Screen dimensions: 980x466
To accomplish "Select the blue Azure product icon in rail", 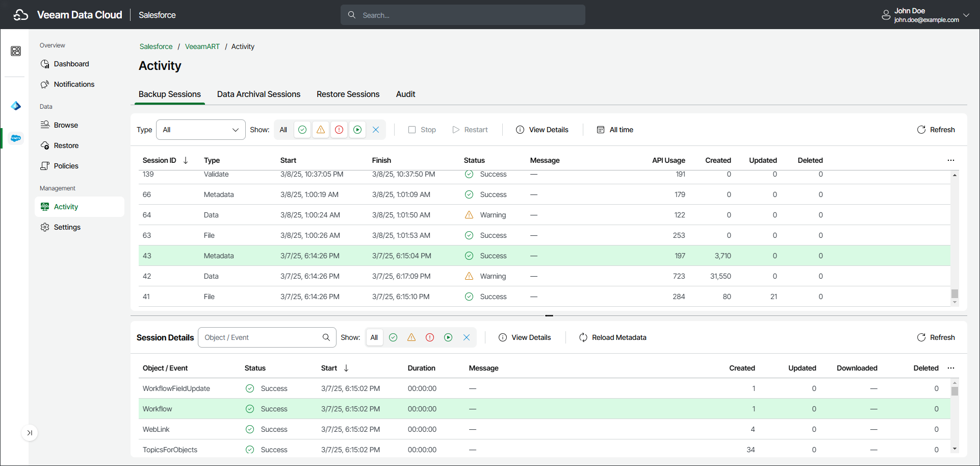I will pyautogui.click(x=16, y=106).
